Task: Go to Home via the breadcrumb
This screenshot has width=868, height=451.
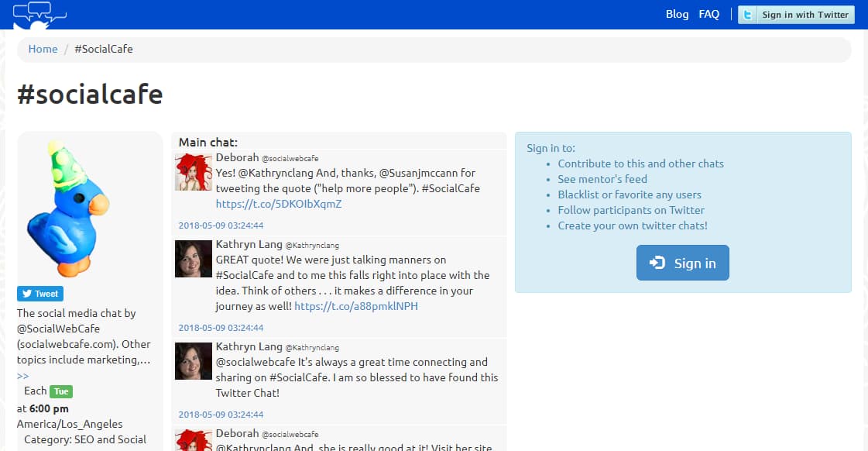Action: pos(43,49)
